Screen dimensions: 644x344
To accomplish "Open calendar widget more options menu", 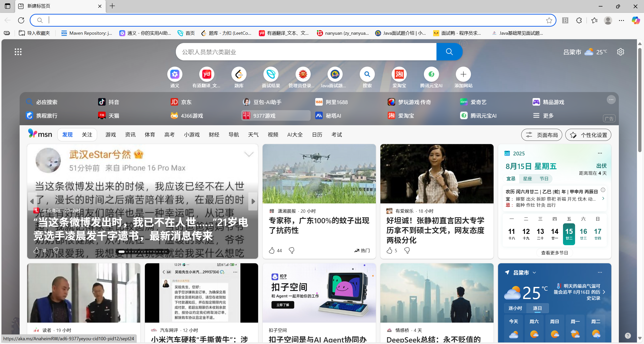I will point(600,153).
